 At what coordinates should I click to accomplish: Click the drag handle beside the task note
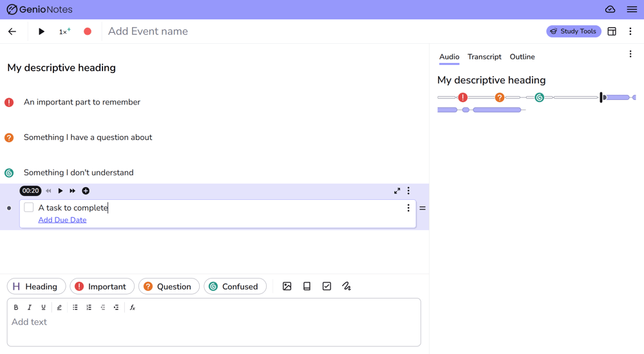(422, 208)
